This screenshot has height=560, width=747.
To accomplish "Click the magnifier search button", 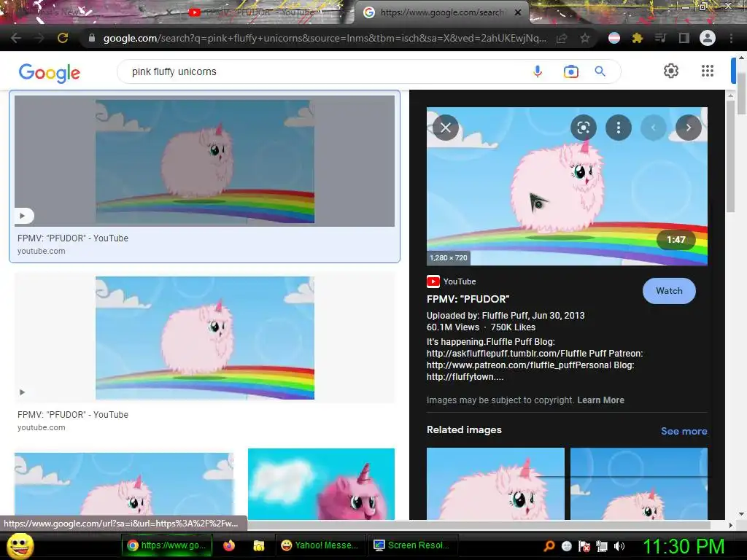I will tap(600, 71).
